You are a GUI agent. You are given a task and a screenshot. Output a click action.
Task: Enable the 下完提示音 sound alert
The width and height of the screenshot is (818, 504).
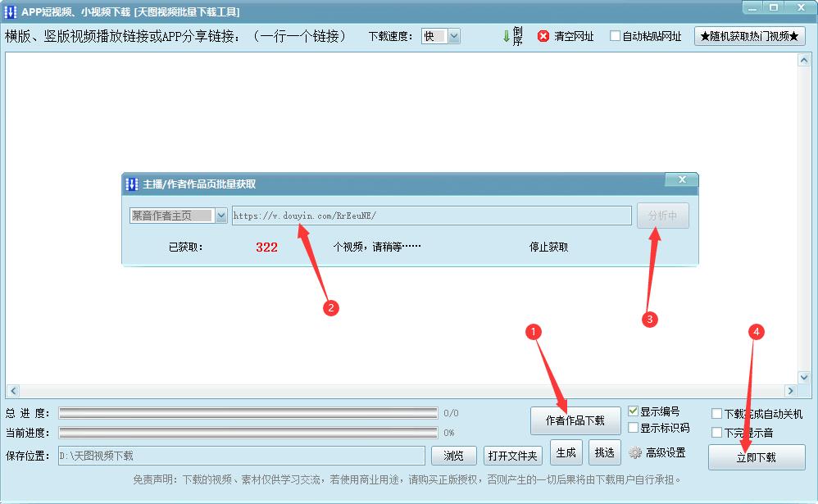point(716,430)
